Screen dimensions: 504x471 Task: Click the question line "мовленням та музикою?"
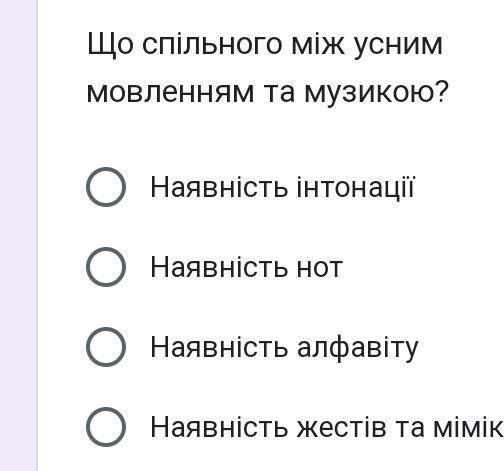tap(268, 92)
